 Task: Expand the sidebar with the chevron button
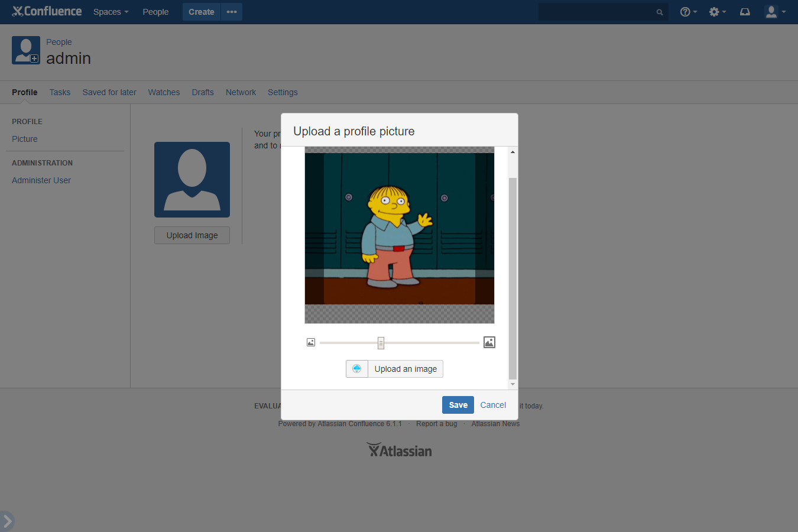(7, 521)
